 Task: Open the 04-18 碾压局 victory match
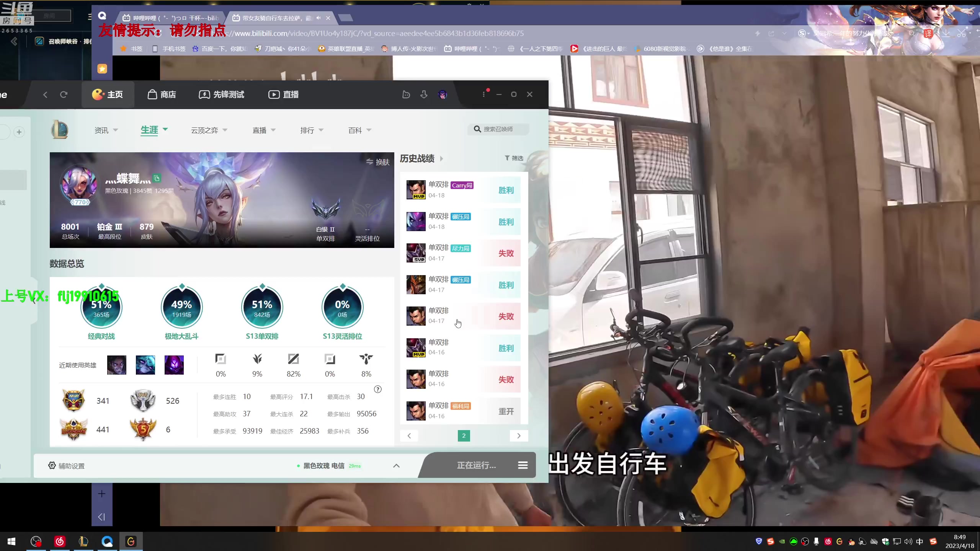tap(463, 222)
